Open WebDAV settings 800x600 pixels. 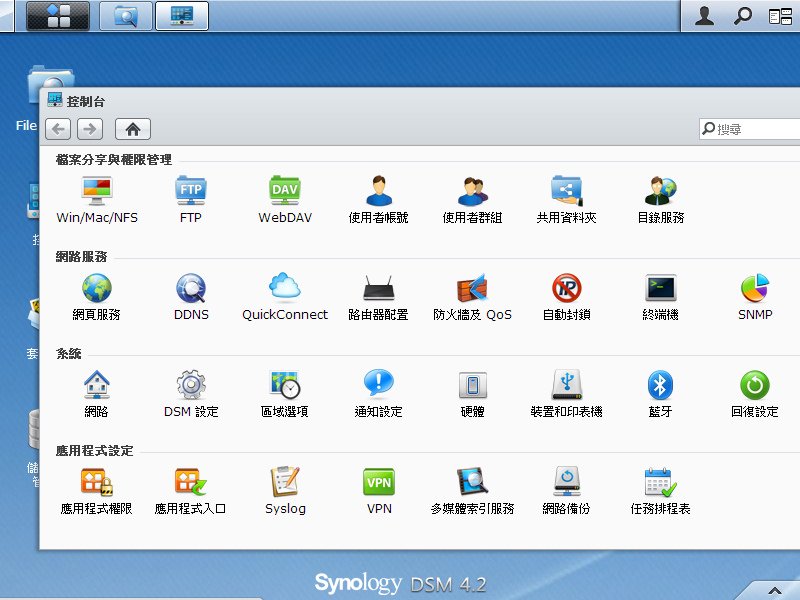click(285, 199)
